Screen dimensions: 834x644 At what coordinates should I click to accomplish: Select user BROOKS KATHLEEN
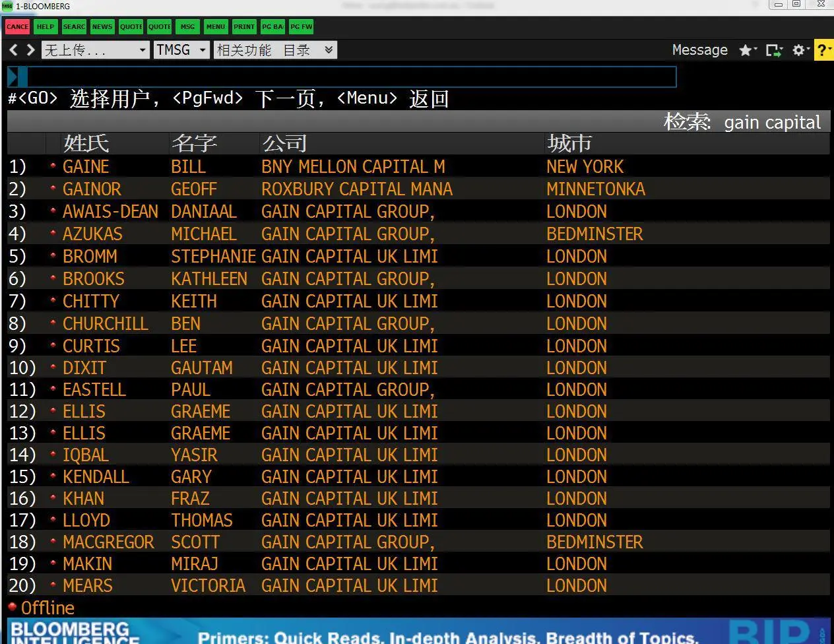click(x=418, y=278)
